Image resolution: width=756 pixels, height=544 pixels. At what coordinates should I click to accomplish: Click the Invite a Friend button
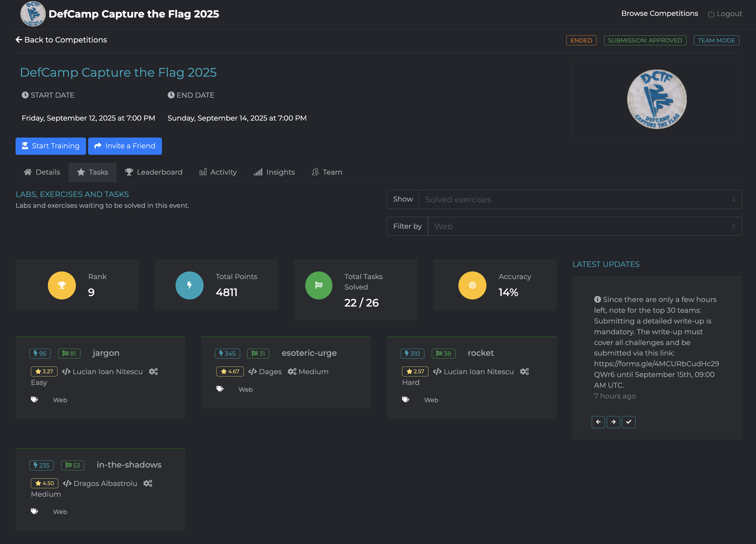[x=125, y=146]
